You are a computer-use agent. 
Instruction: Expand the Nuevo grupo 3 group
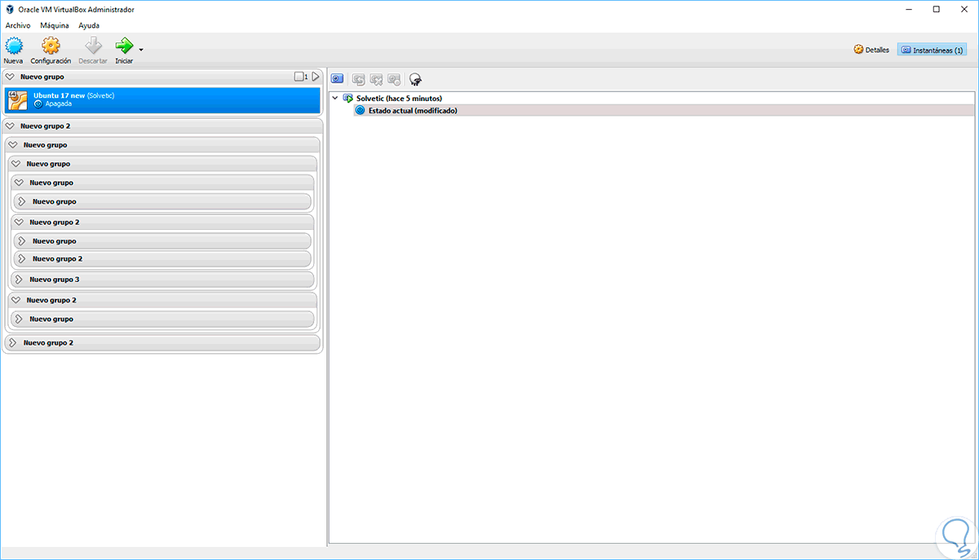coord(19,280)
